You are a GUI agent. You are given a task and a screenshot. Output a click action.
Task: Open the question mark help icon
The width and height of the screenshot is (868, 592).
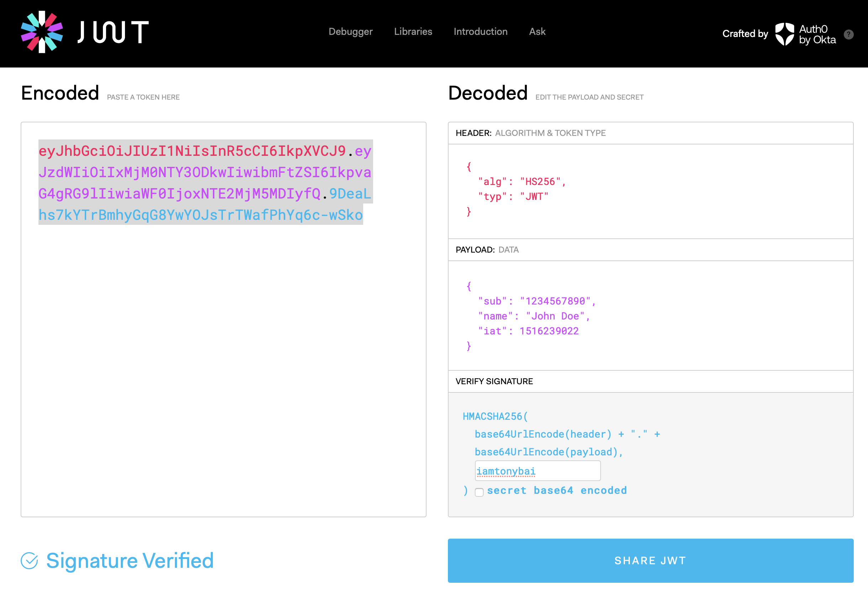coord(848,35)
